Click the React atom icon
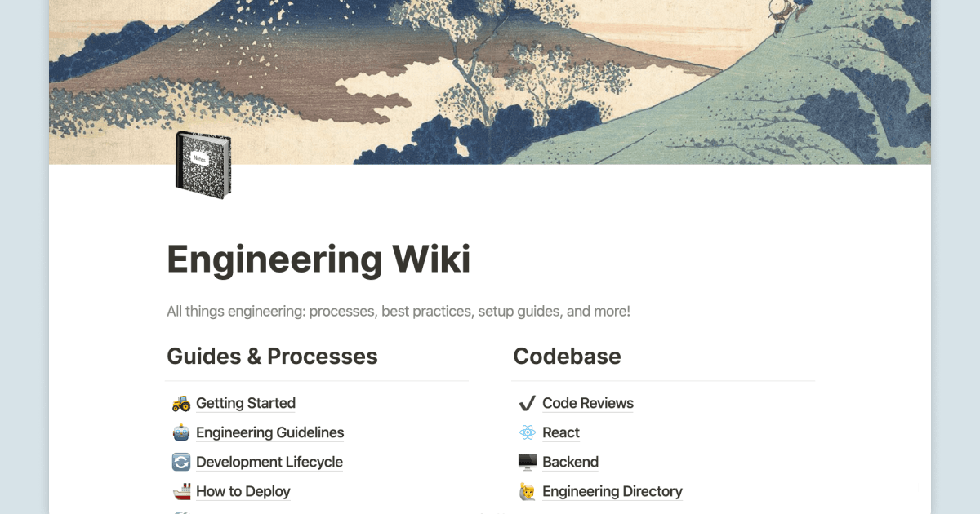 (x=526, y=432)
